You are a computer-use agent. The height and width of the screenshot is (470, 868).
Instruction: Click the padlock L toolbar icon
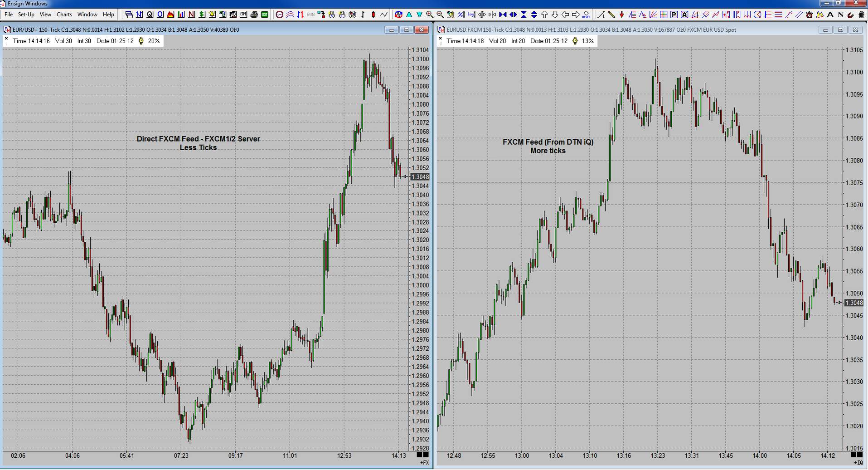[342, 15]
